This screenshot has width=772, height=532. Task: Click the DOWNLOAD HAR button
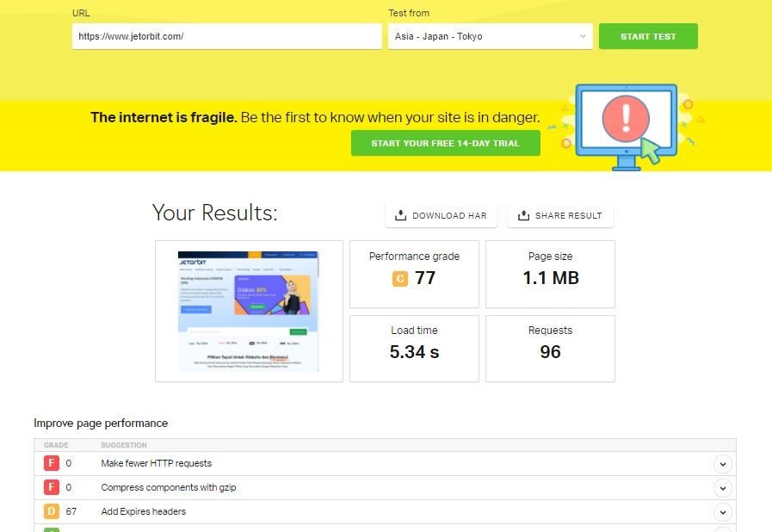click(x=442, y=216)
